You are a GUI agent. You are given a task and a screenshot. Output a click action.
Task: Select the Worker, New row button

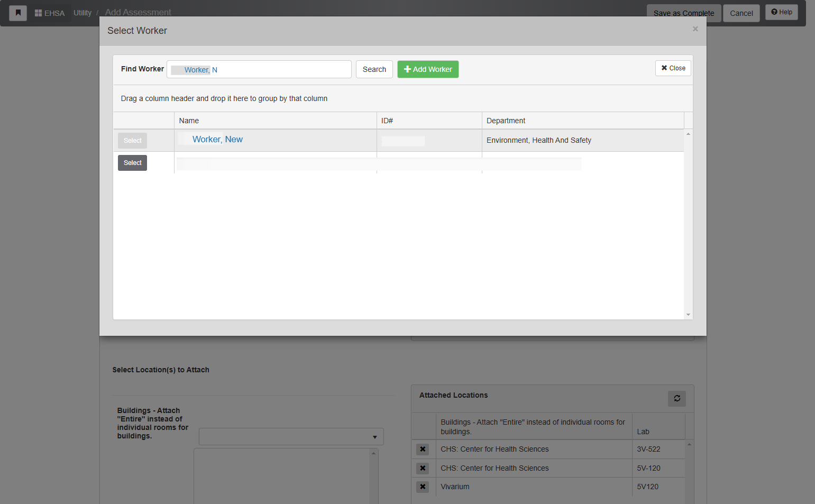click(132, 141)
